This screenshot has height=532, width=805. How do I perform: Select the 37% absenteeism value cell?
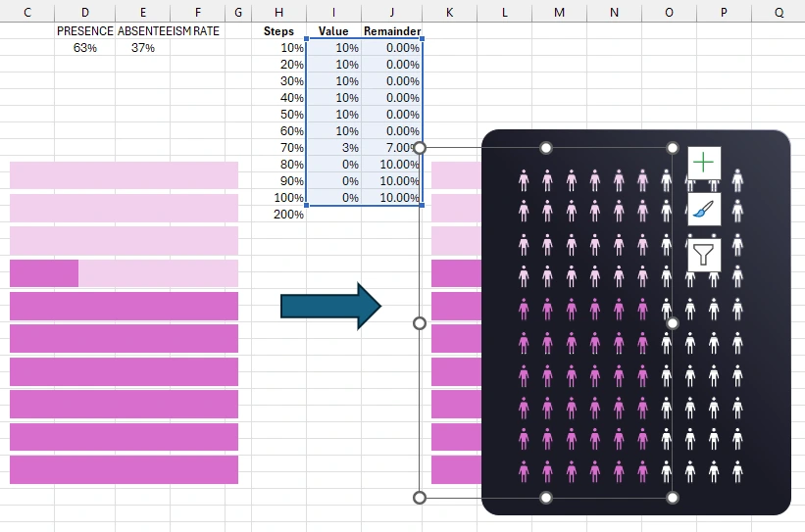[x=143, y=48]
